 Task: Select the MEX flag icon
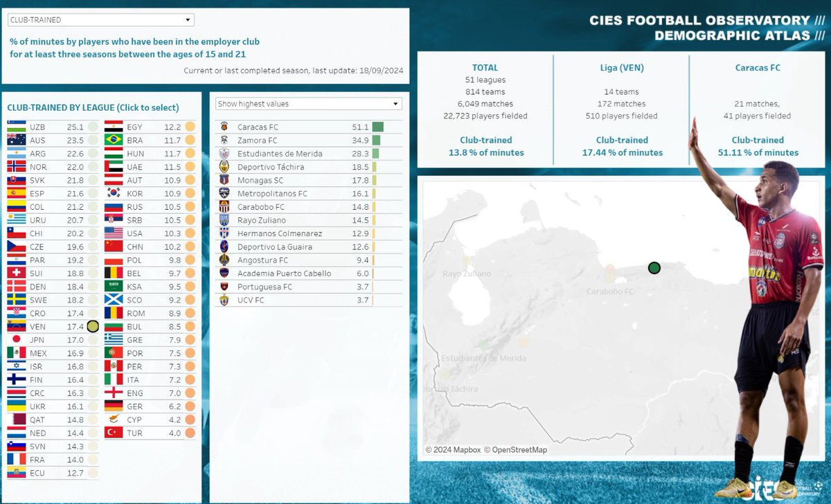point(16,353)
